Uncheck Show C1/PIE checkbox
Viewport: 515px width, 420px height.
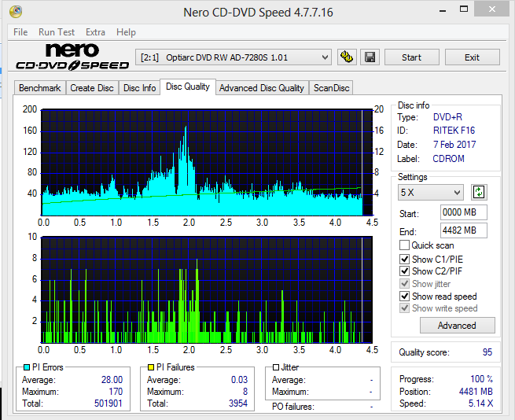point(405,259)
